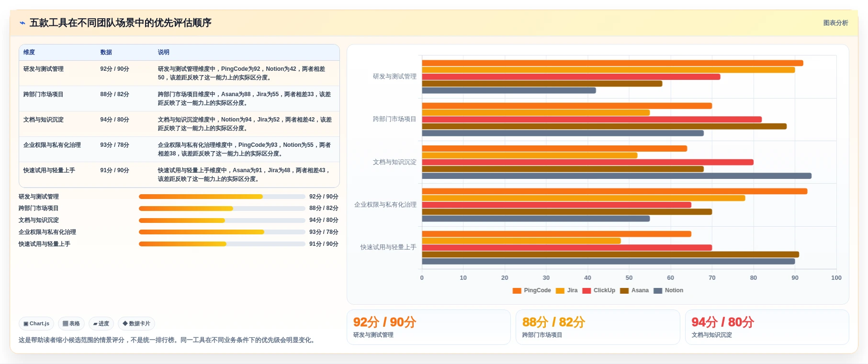Click the Notion bar in 文档与知识沉淀 group
The image size is (868, 364).
pos(617,176)
